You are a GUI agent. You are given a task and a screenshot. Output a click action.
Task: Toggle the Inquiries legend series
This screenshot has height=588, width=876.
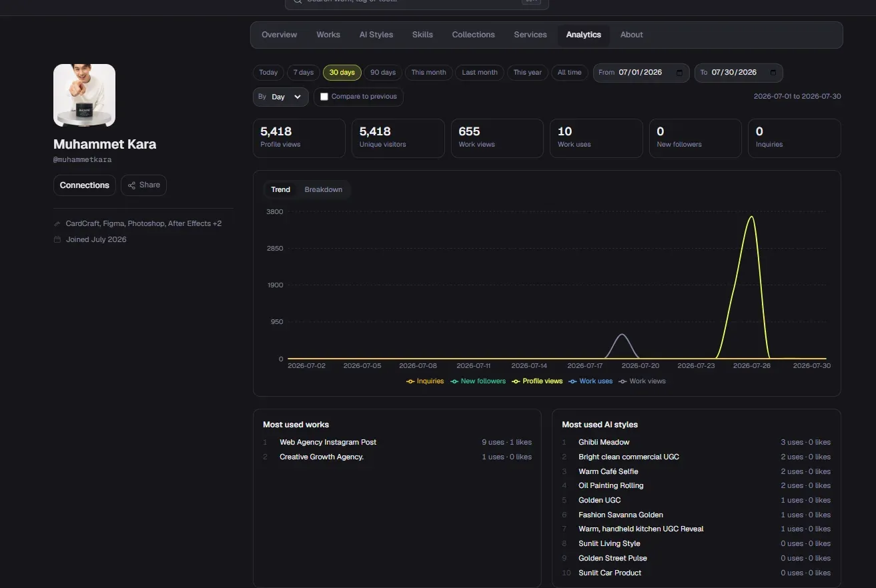point(425,381)
